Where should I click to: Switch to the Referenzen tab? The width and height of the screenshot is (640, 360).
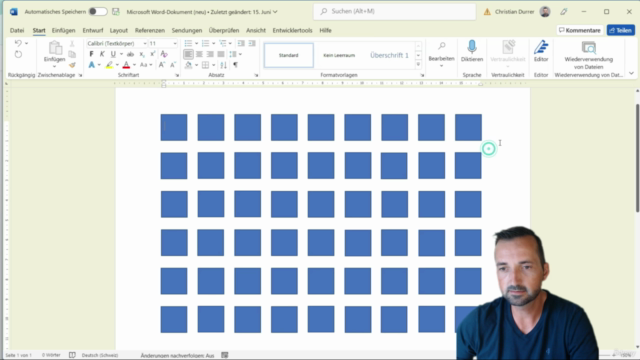click(150, 30)
